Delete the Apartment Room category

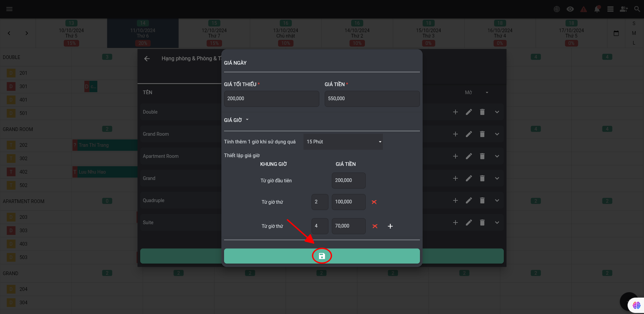482,156
